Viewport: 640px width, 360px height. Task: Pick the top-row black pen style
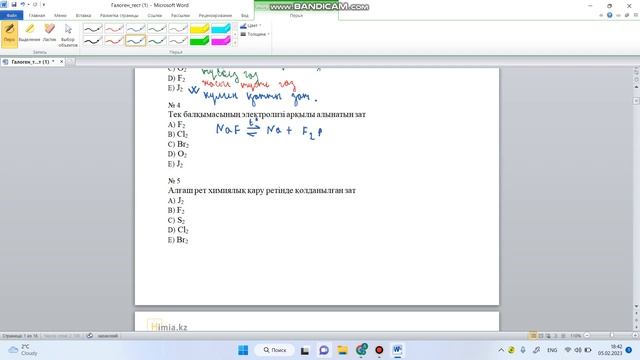[x=93, y=28]
